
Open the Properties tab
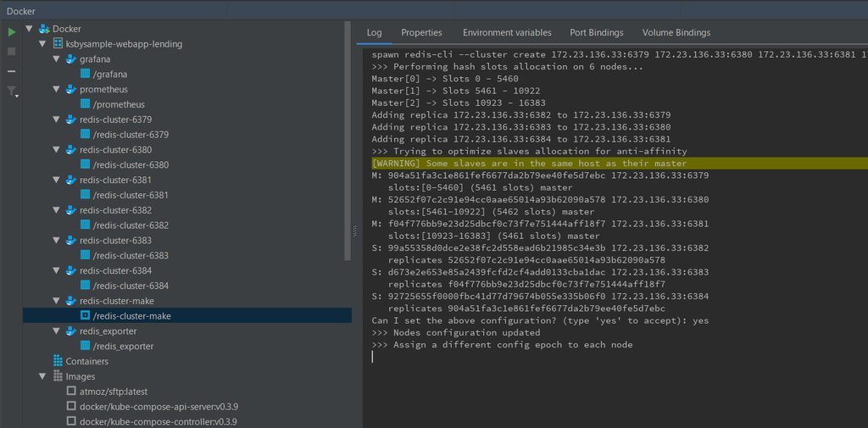coord(422,33)
